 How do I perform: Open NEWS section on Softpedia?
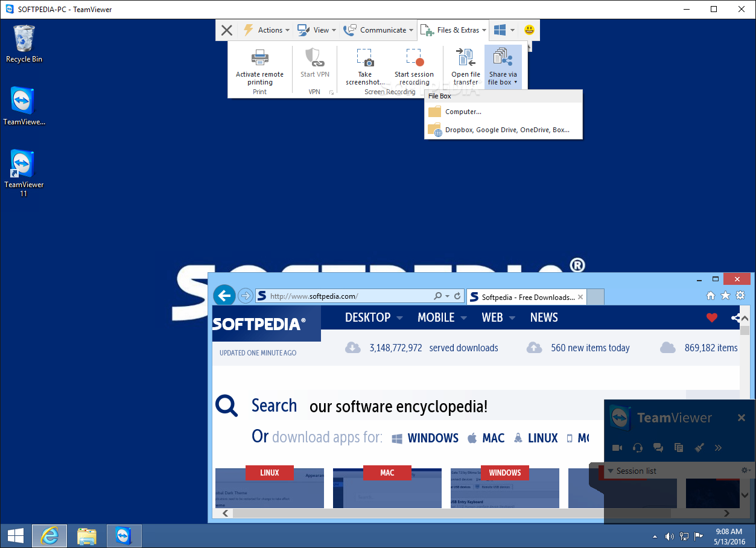click(x=544, y=317)
